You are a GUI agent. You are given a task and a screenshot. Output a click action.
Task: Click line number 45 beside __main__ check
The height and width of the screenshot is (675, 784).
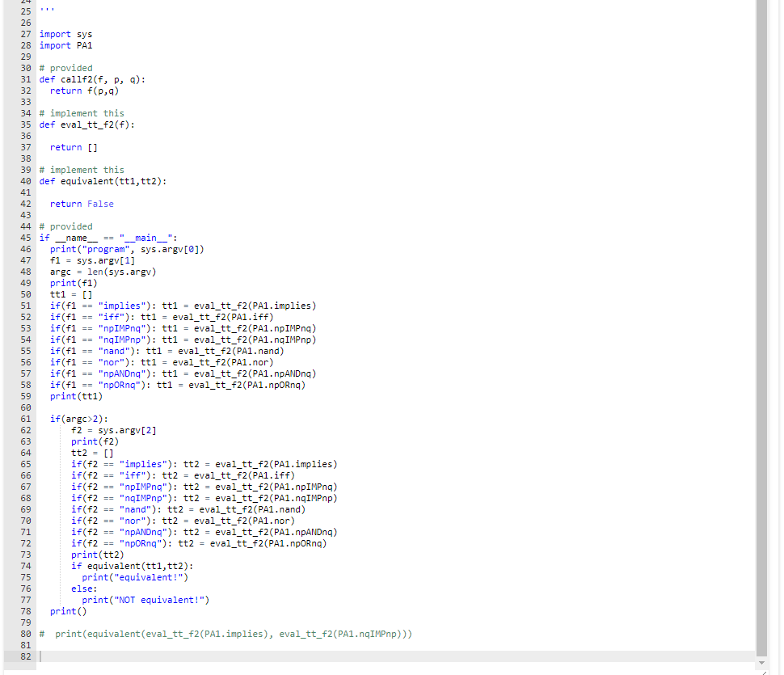(25, 237)
